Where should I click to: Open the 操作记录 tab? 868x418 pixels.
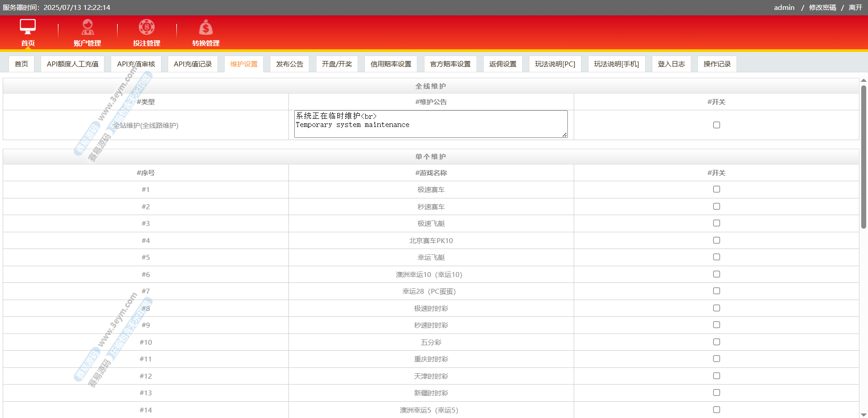point(717,64)
